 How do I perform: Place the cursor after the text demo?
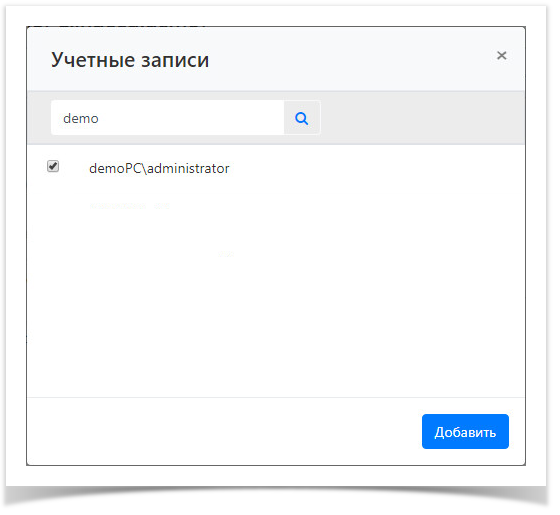pos(100,119)
